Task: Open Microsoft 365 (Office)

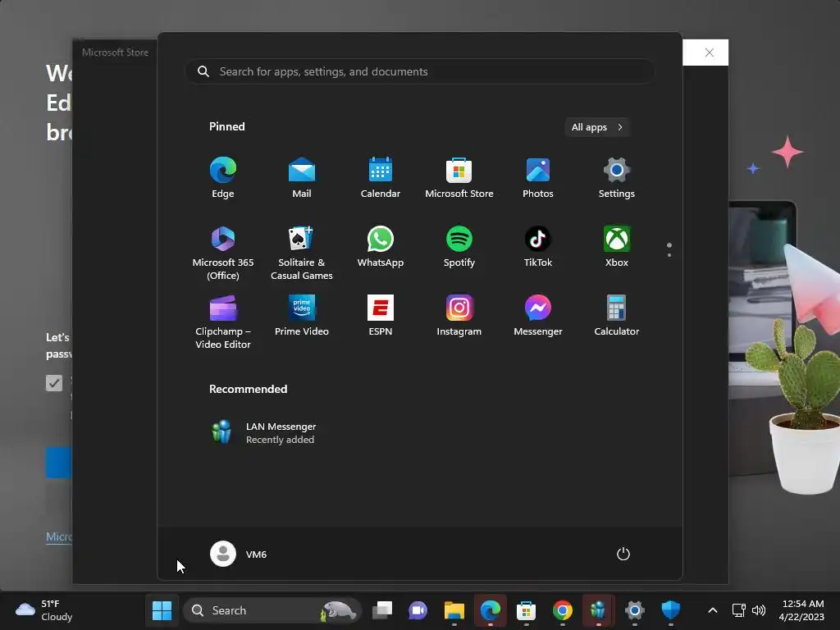Action: [223, 253]
